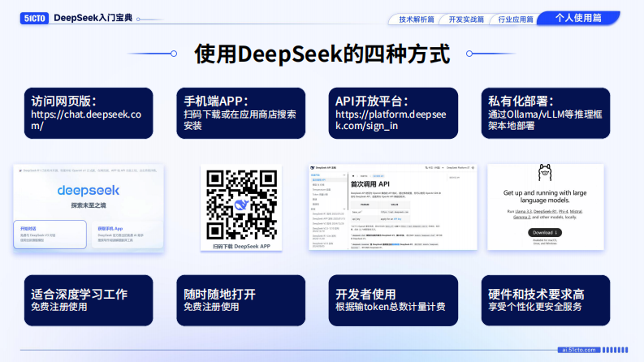This screenshot has width=644, height=362.
Task: Click the 私有化部署 card
Action: point(546,113)
